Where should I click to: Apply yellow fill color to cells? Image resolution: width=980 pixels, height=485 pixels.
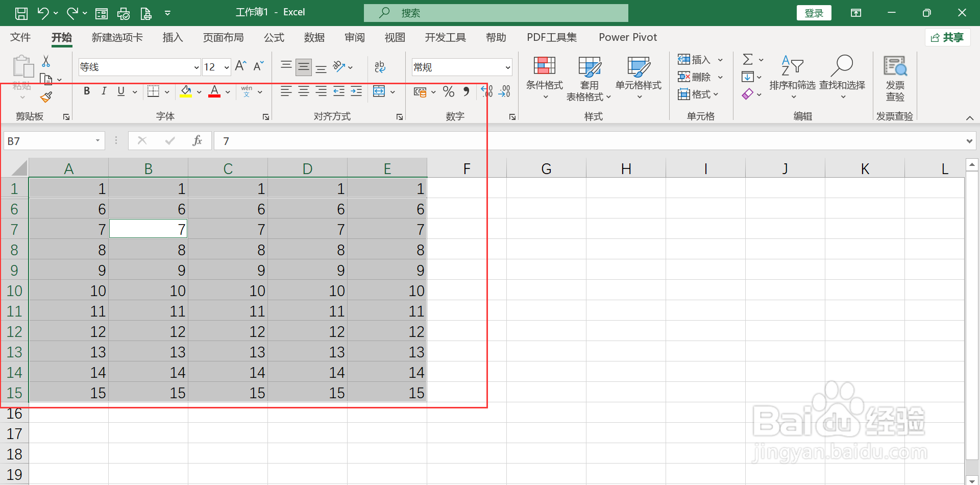[x=186, y=91]
